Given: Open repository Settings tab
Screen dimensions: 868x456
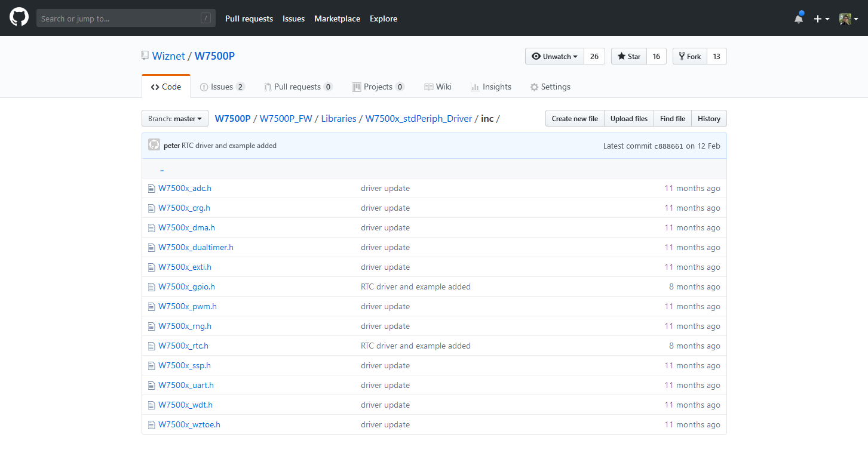Looking at the screenshot, I should pos(550,87).
